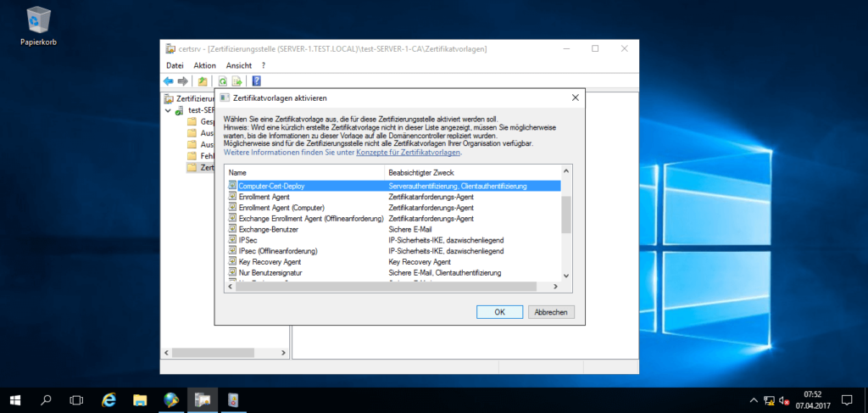Click the certificate icon beside Key Recovery Agent

[x=232, y=262]
